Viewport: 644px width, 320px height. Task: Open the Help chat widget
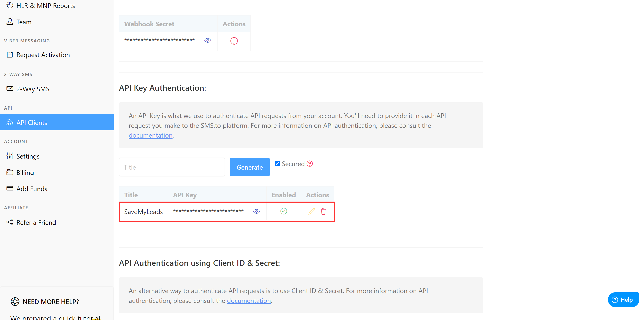tap(623, 300)
